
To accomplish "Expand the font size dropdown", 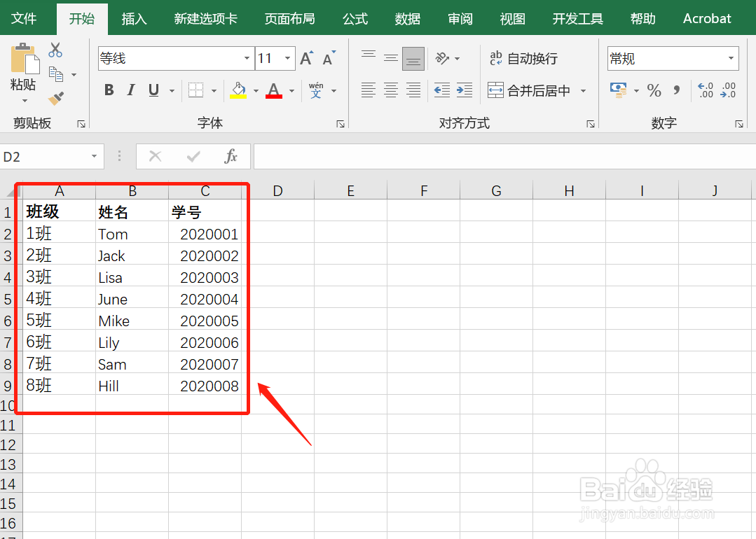I will [x=286, y=59].
